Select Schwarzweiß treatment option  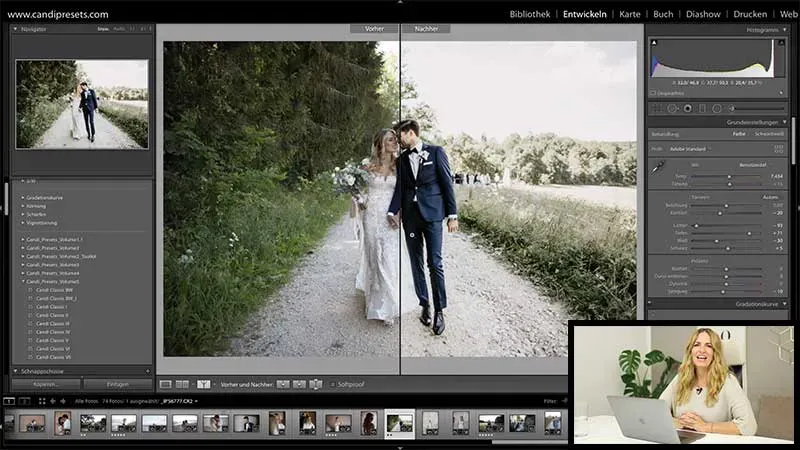769,133
